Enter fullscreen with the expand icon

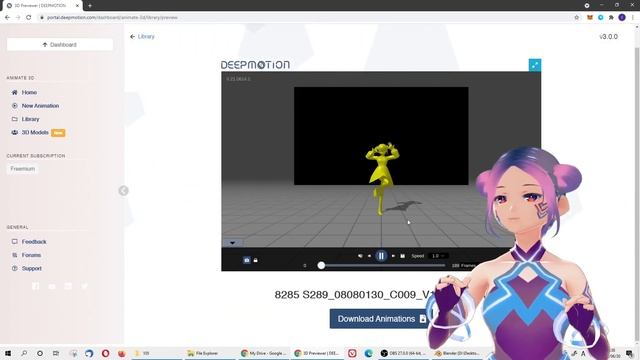pyautogui.click(x=535, y=65)
